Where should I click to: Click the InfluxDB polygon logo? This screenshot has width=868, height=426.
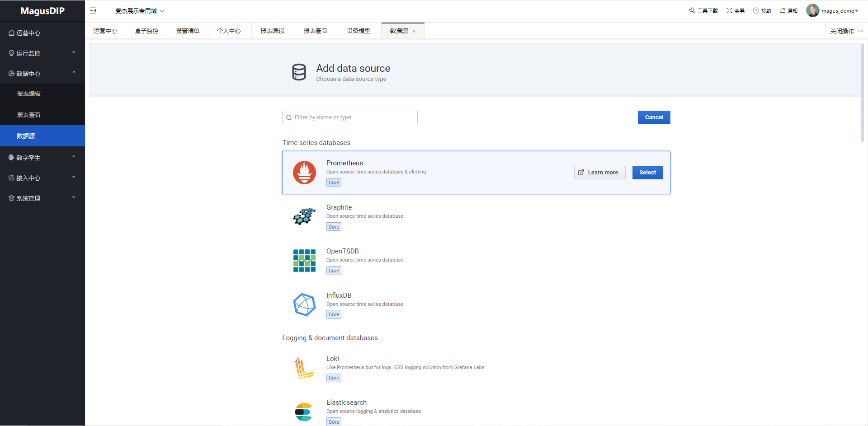click(x=304, y=304)
